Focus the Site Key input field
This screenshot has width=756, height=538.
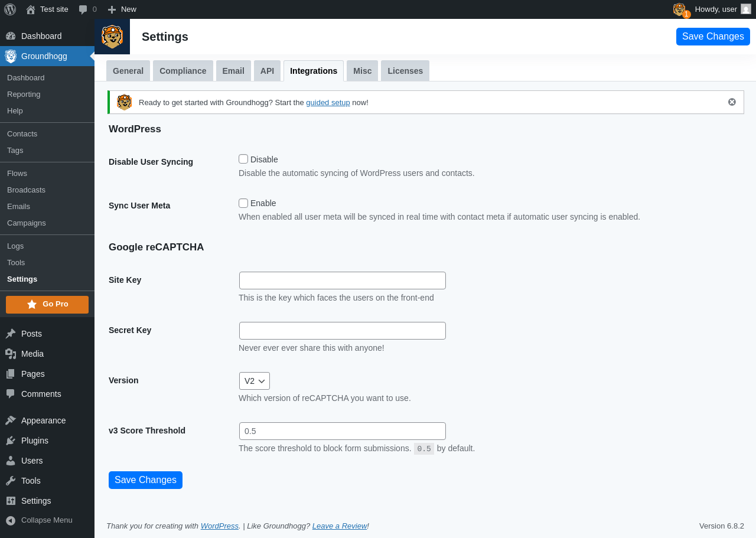pos(343,281)
